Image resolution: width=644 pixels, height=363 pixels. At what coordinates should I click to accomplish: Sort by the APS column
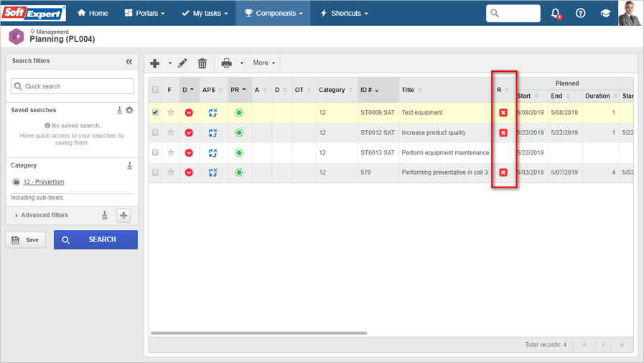coord(213,90)
